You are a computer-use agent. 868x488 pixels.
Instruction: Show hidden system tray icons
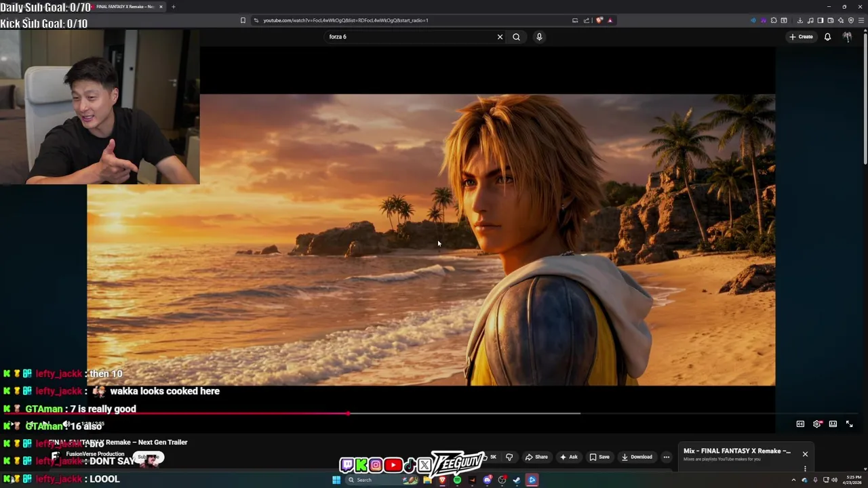point(793,480)
